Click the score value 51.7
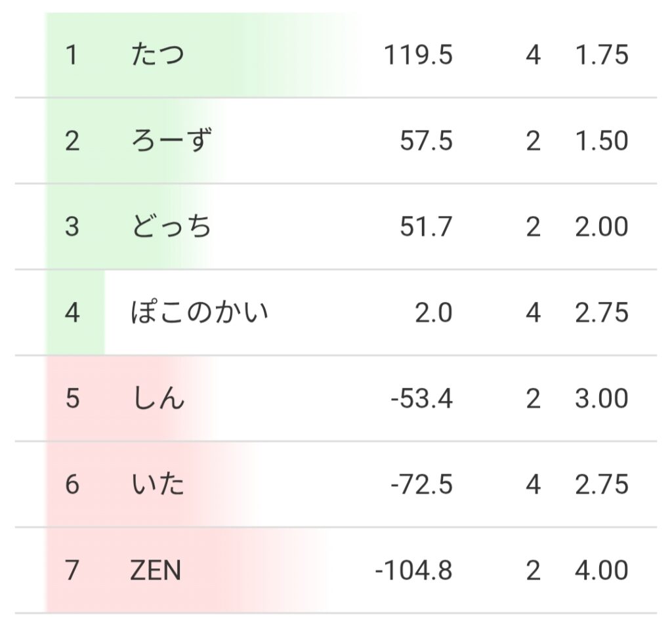The height and width of the screenshot is (617, 672). click(426, 227)
